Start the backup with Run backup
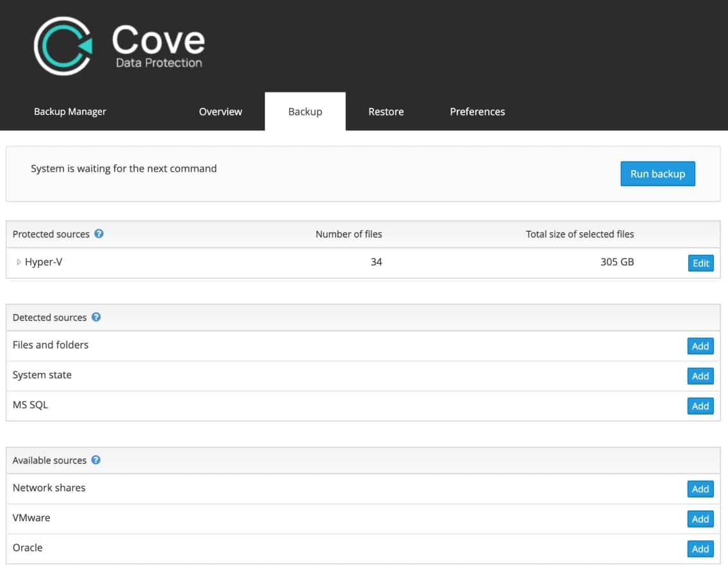The width and height of the screenshot is (728, 570). coord(657,174)
